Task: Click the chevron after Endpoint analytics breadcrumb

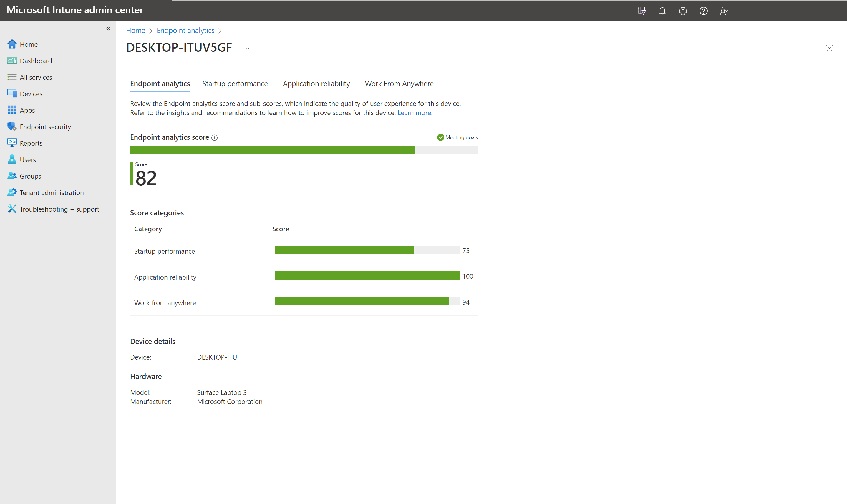Action: [x=220, y=31]
